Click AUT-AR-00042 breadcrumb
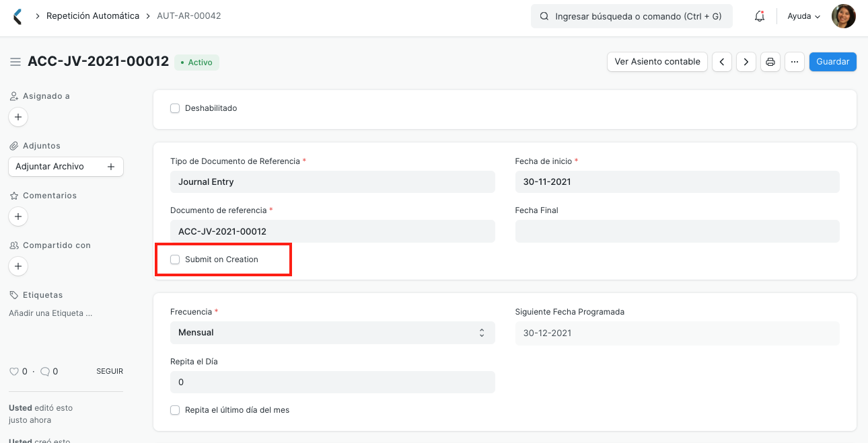 (189, 16)
